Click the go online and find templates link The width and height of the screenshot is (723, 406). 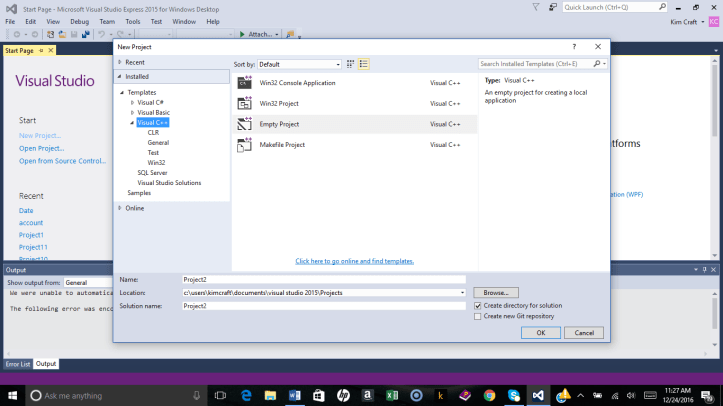click(354, 261)
